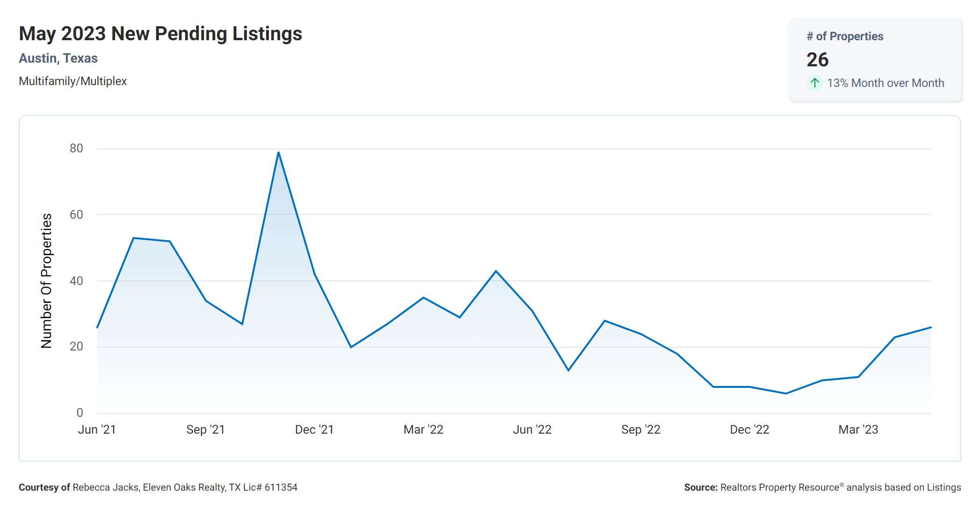Click the '13% Month over Month' text
Image resolution: width=980 pixels, height=514 pixels.
[886, 83]
